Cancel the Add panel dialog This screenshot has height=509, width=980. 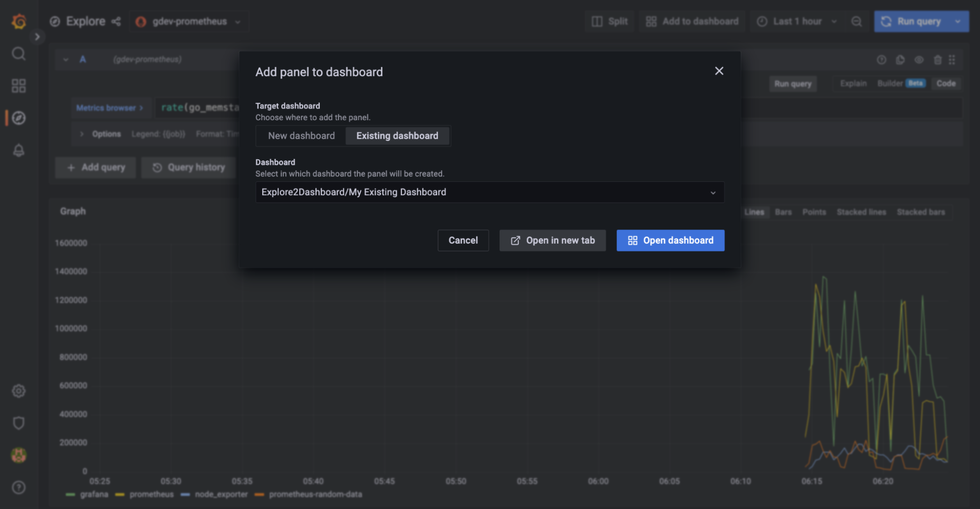[x=463, y=240]
